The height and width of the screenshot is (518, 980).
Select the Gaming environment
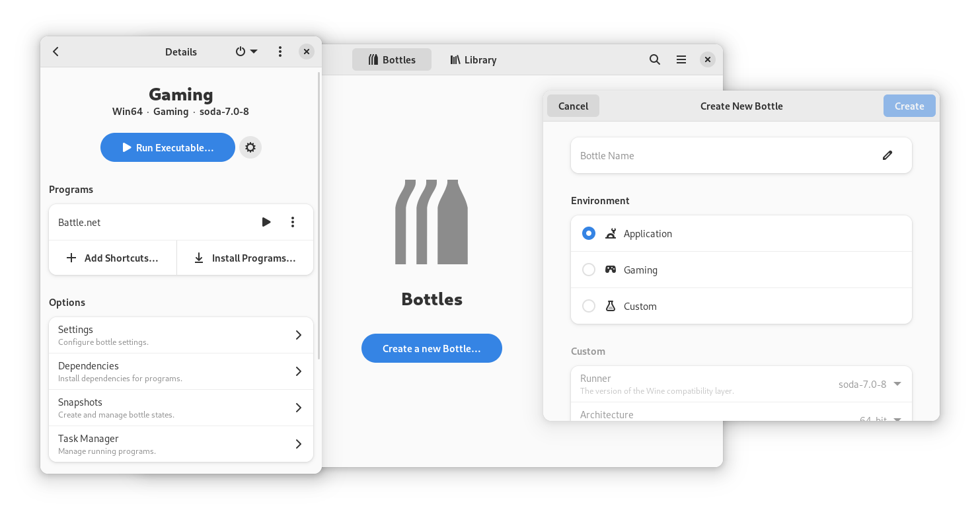click(x=588, y=270)
